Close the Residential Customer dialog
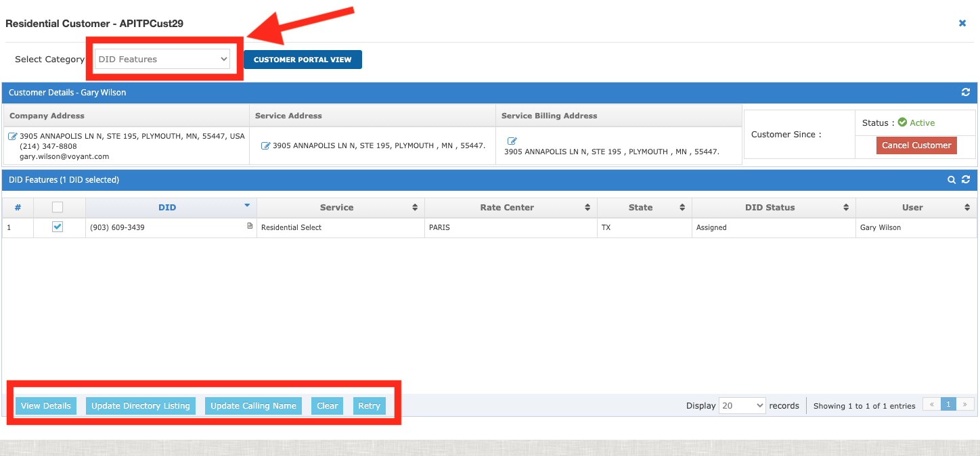 (x=962, y=23)
